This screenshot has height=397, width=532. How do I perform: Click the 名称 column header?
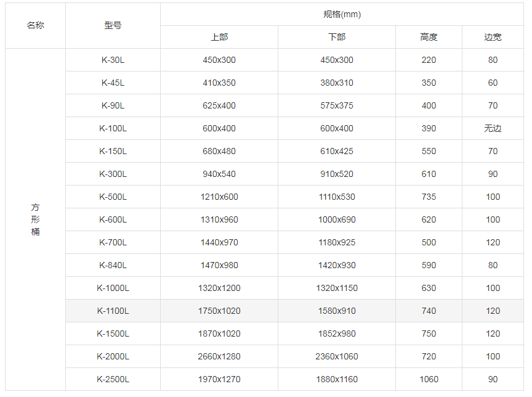point(35,25)
